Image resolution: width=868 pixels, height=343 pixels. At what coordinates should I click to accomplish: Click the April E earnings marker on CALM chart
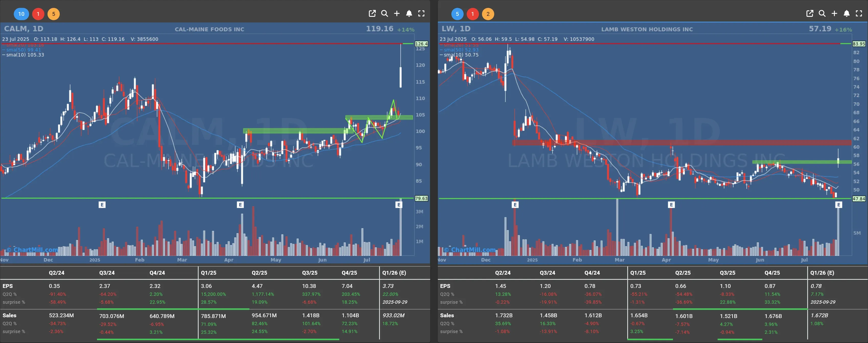click(x=240, y=205)
